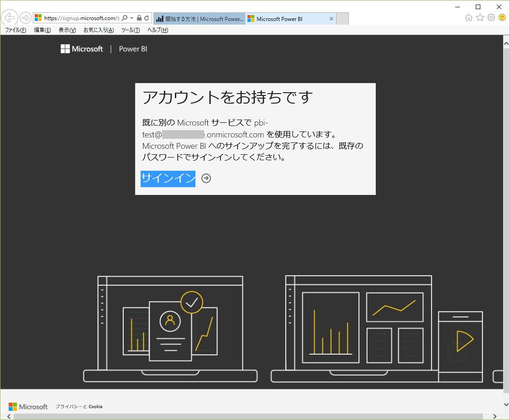Image resolution: width=510 pixels, height=420 pixels.
Task: Click the Microsoft logo in footer
Action: click(28, 407)
